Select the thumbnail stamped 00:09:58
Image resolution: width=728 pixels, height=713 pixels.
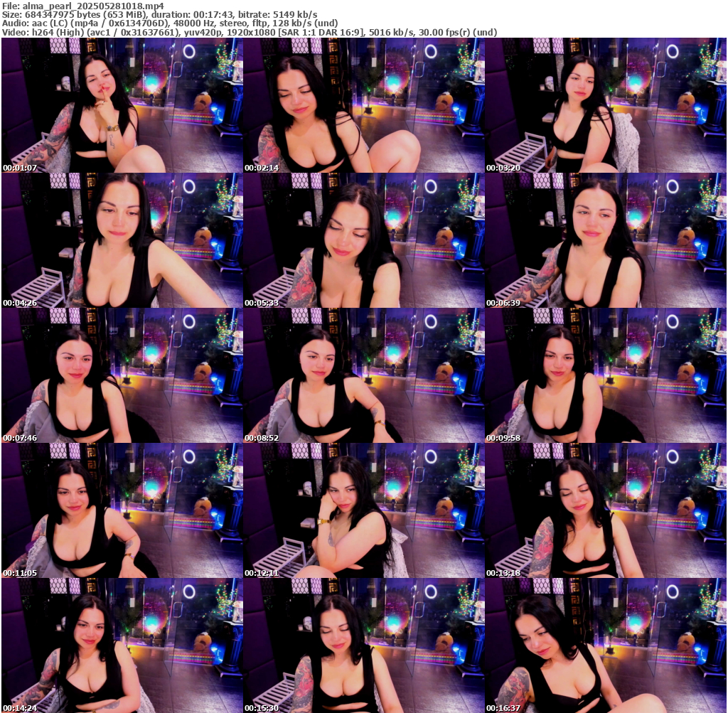tap(606, 375)
